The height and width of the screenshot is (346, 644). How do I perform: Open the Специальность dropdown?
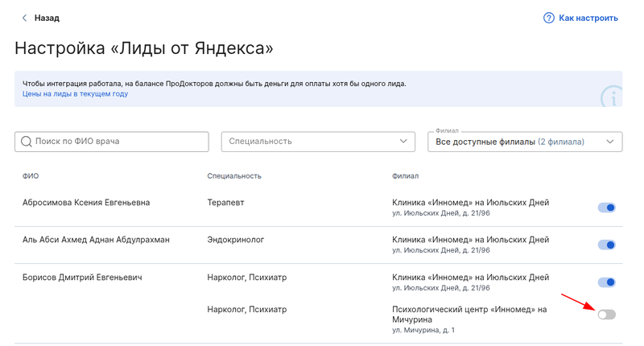[x=318, y=142]
